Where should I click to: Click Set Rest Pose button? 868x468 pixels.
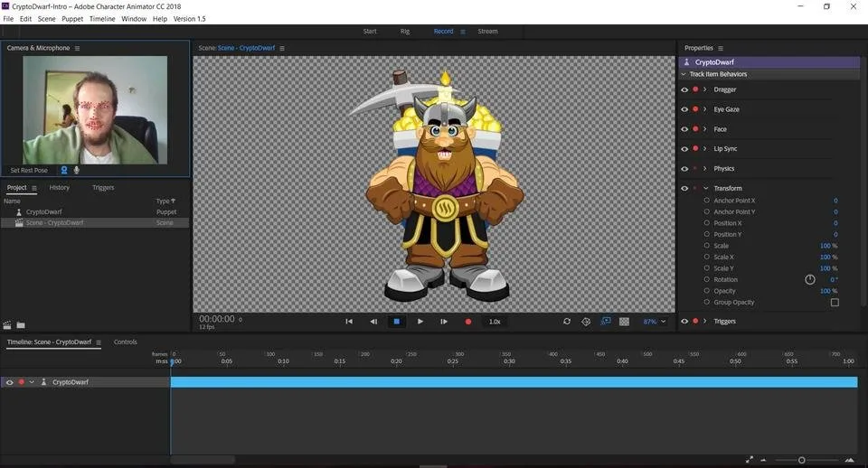coord(29,171)
